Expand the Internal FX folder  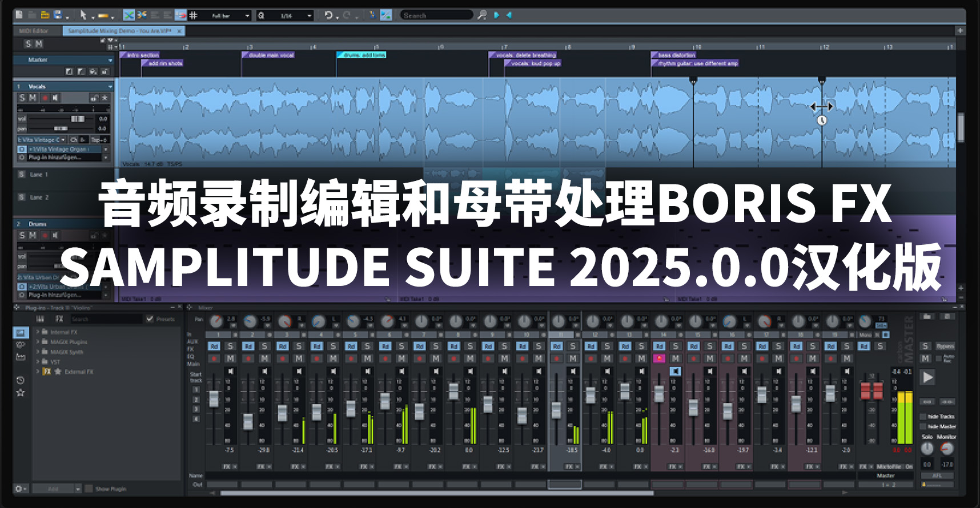coord(38,332)
